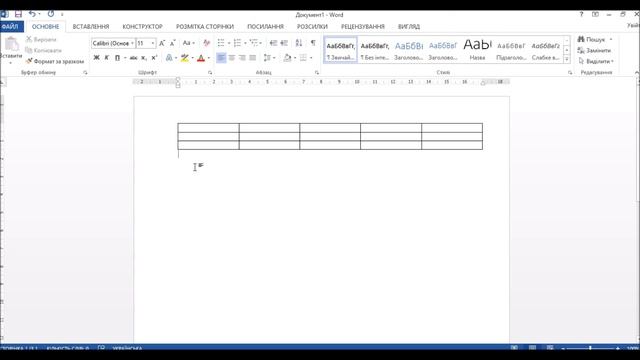Apply the yellow text highlight color
The image size is (640, 360).
[x=184, y=58]
